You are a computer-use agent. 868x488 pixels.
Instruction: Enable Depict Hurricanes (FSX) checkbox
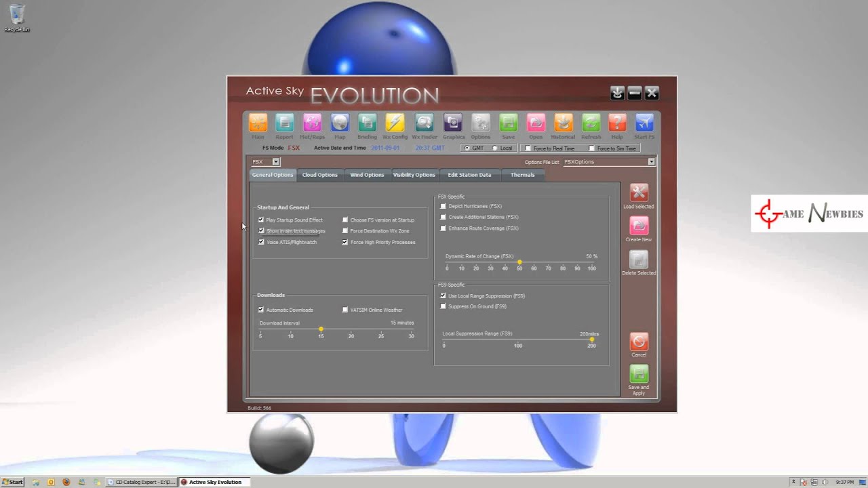pyautogui.click(x=443, y=206)
